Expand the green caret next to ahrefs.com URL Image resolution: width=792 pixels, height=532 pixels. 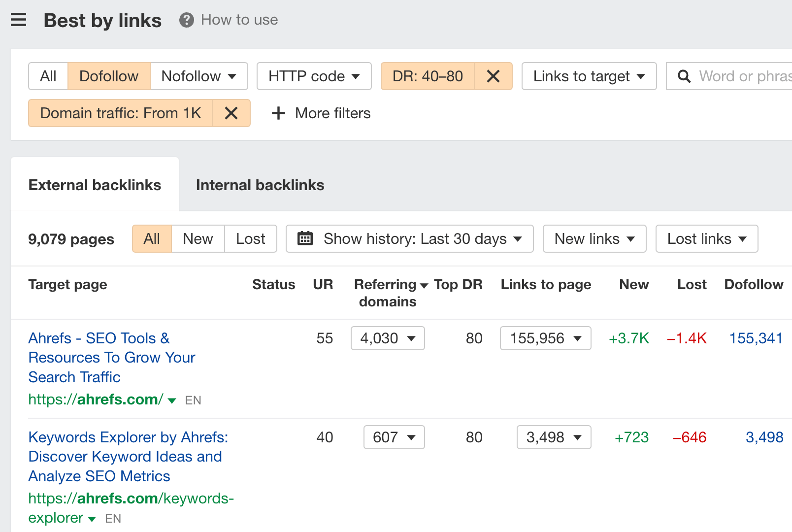pos(172,400)
